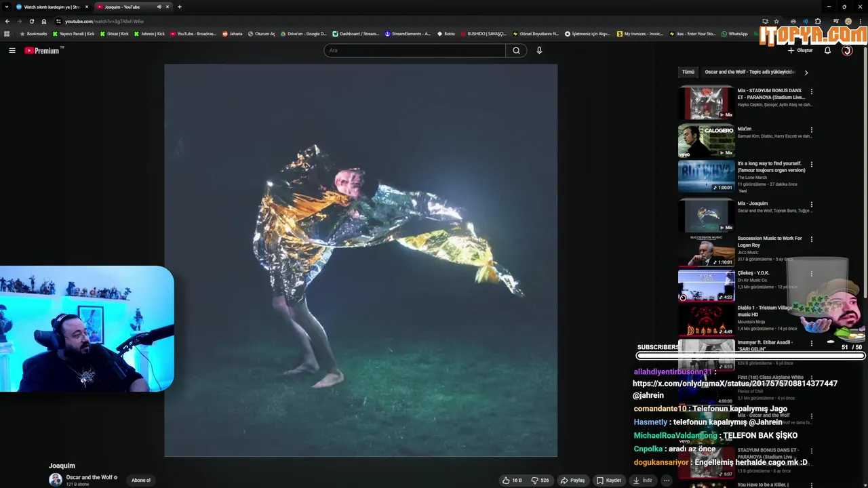The height and width of the screenshot is (488, 868).
Task: Click the Oscar and the Wolf channel name
Action: (89, 477)
